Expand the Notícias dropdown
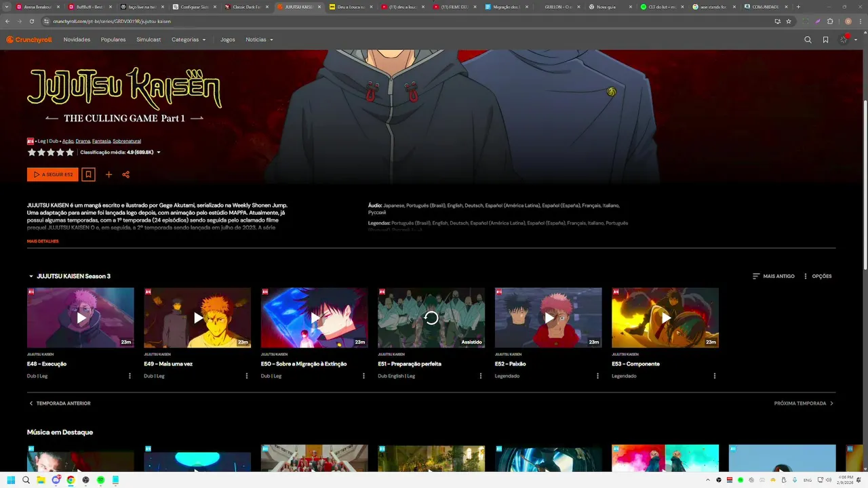 (259, 39)
